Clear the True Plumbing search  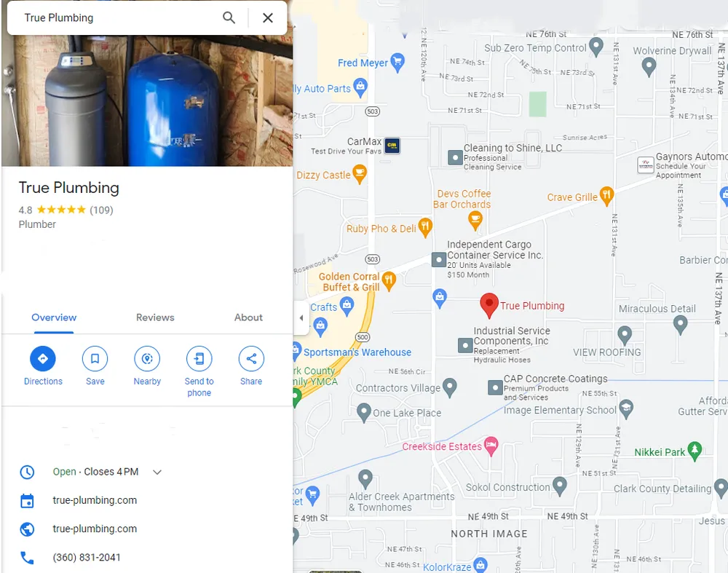[267, 17]
